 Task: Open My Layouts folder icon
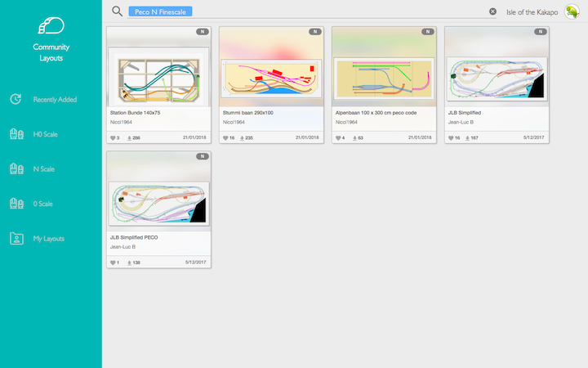tap(16, 239)
